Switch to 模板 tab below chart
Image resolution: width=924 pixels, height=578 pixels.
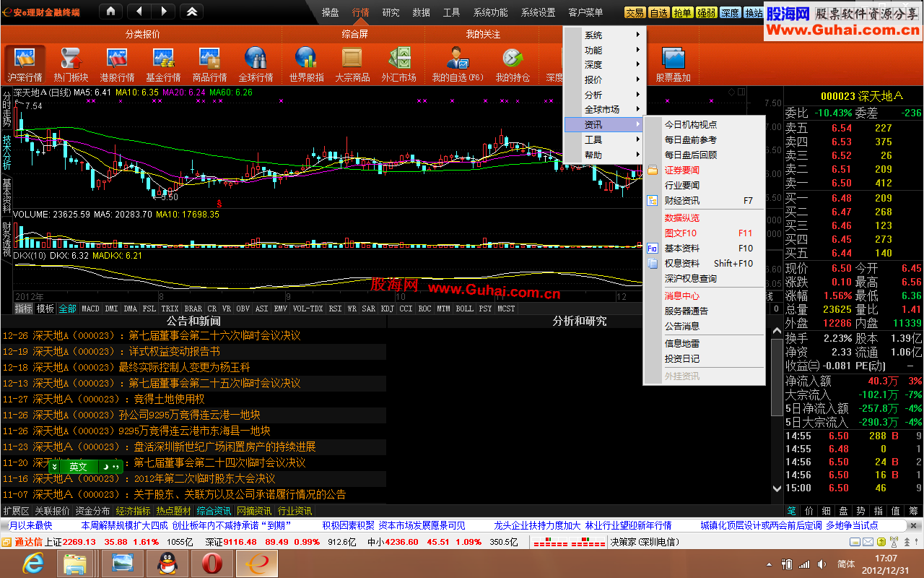45,309
